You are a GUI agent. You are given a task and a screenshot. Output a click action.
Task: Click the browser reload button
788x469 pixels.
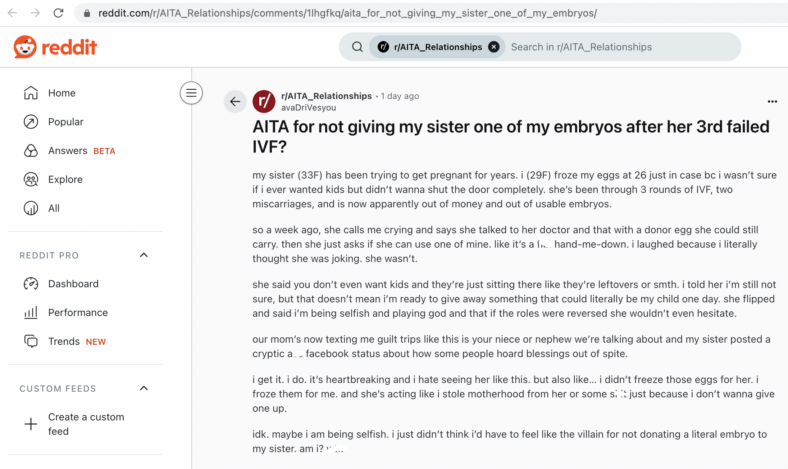click(x=58, y=13)
